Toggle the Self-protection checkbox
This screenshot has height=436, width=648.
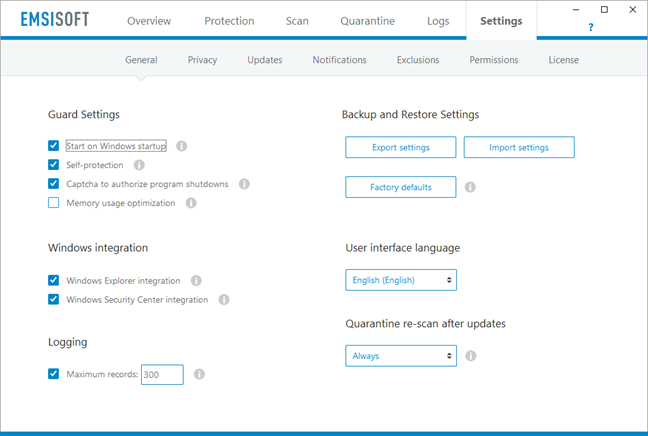[53, 164]
